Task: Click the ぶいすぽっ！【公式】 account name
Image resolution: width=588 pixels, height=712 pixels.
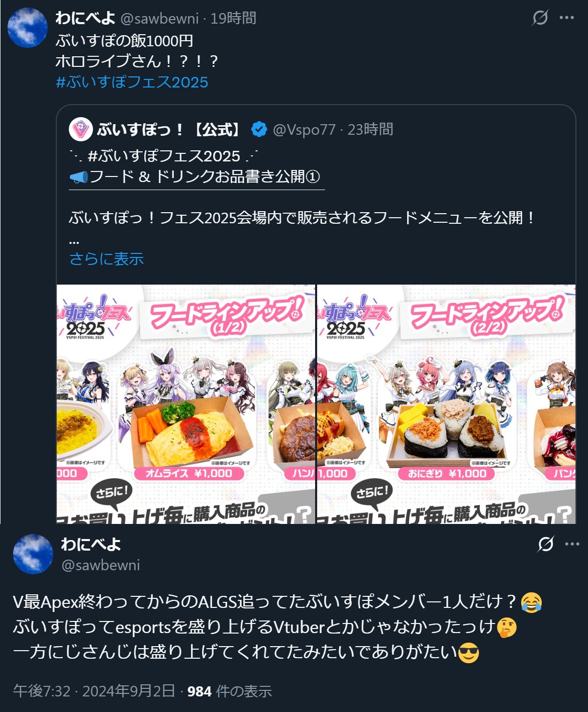Action: pos(169,129)
